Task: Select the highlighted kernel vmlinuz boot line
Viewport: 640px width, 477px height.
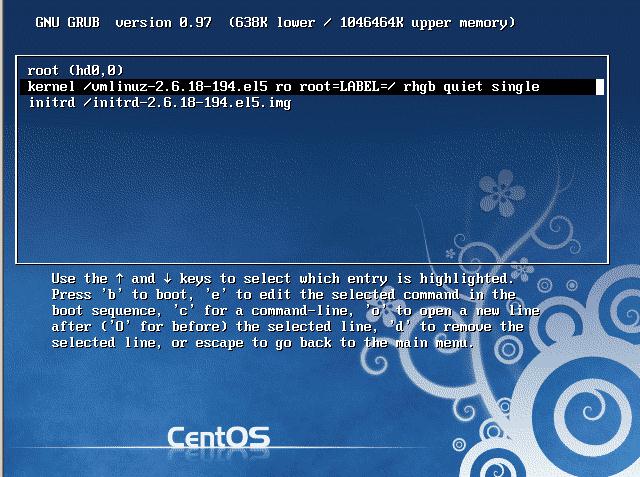Action: point(312,87)
